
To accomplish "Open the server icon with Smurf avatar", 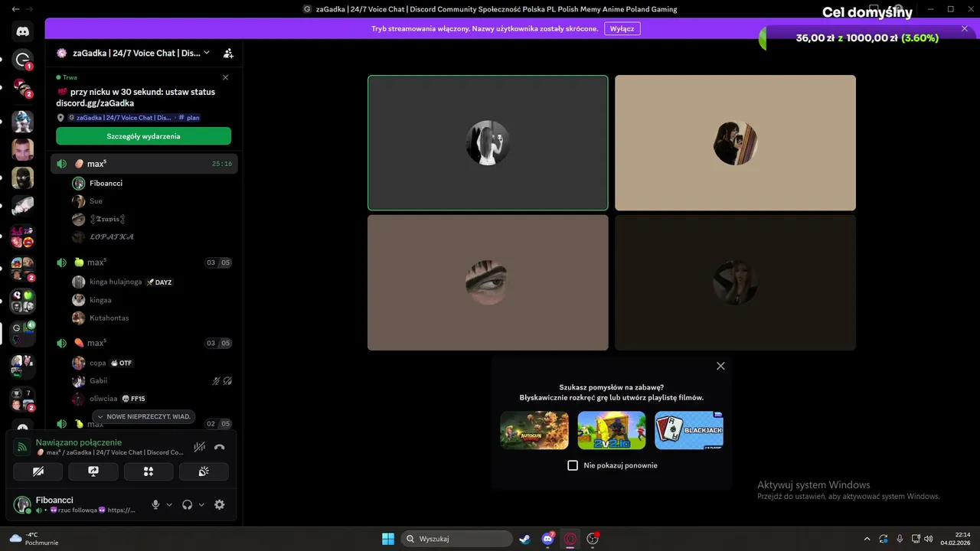I will tap(22, 122).
